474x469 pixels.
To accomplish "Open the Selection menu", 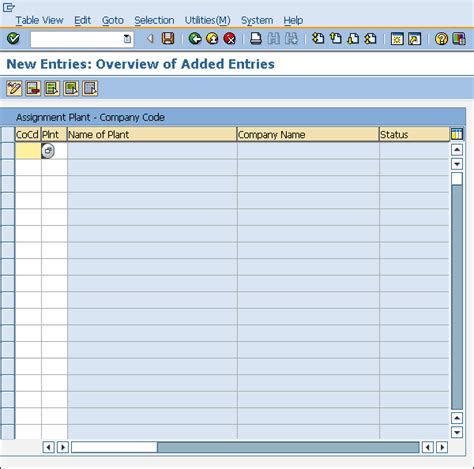I will (154, 20).
